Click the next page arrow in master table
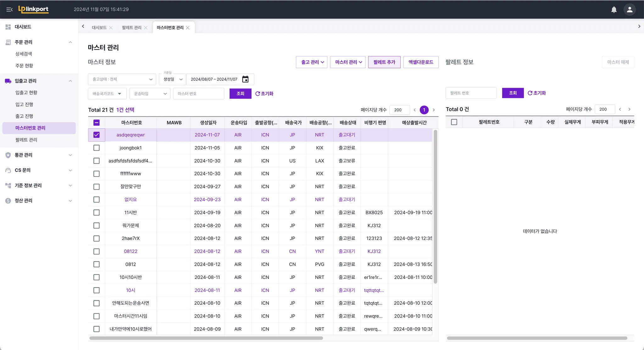The width and height of the screenshot is (644, 350). 434,110
